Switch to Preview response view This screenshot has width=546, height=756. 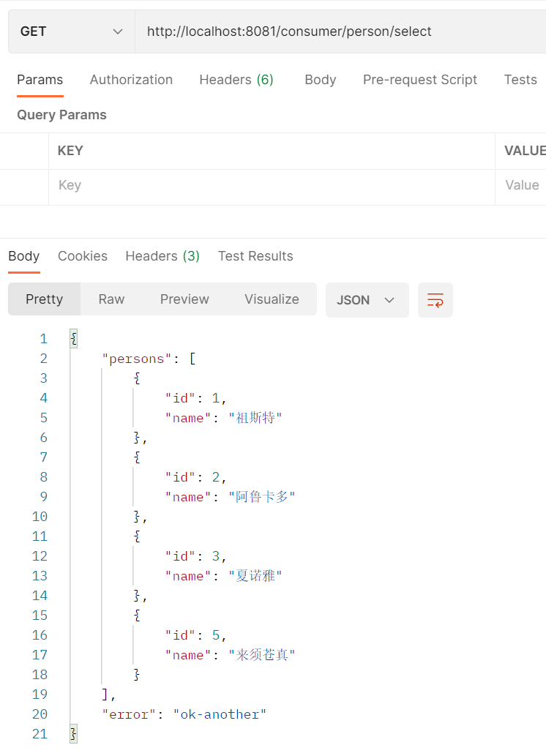point(184,299)
